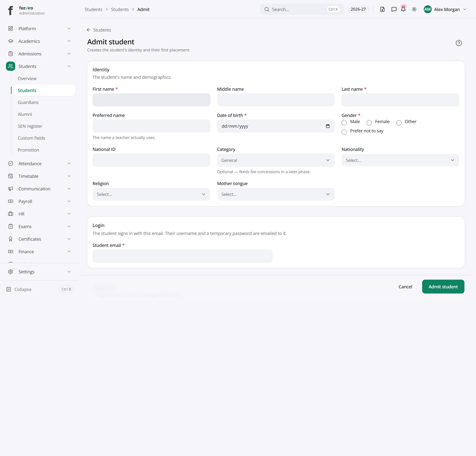Click the help question mark icon
The image size is (476, 456).
tap(459, 43)
